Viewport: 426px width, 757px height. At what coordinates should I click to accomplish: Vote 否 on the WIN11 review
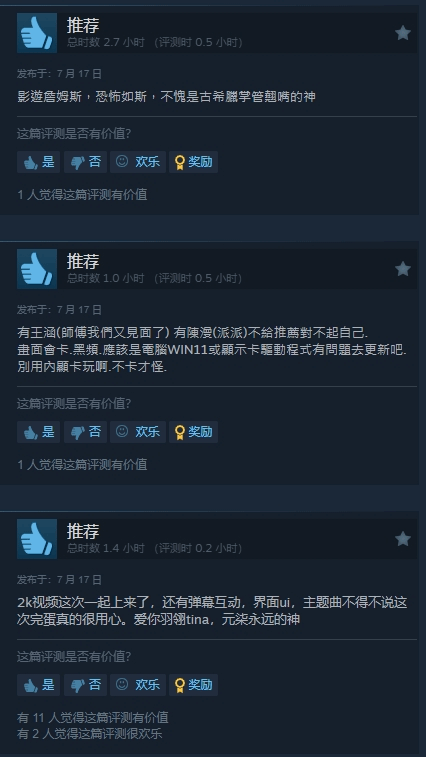(x=85, y=432)
